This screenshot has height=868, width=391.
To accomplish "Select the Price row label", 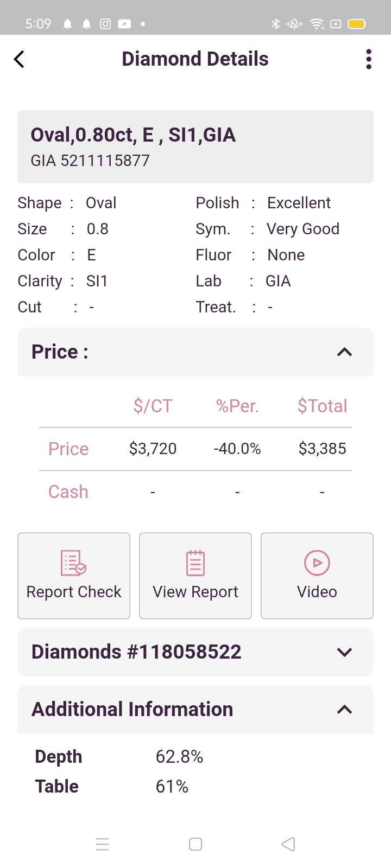I will pyautogui.click(x=68, y=449).
